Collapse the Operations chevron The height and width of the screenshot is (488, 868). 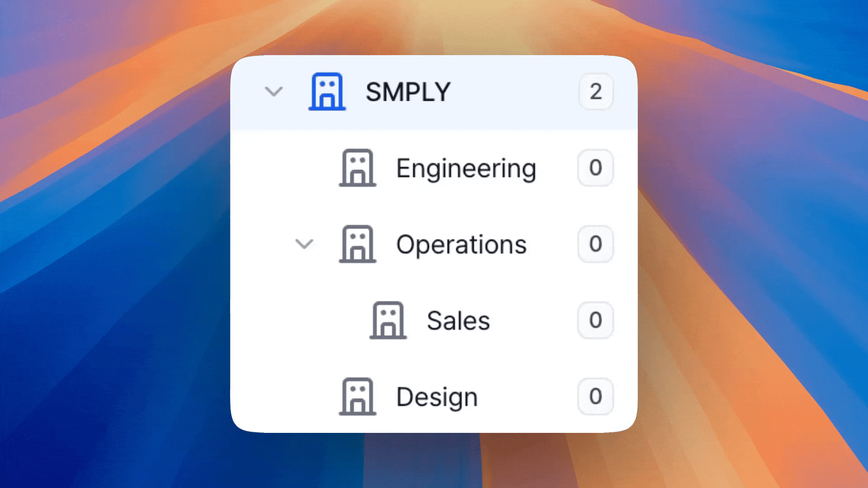pos(304,244)
